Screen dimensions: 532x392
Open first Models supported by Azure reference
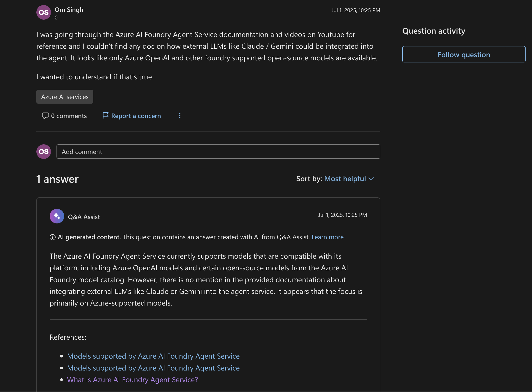(153, 356)
